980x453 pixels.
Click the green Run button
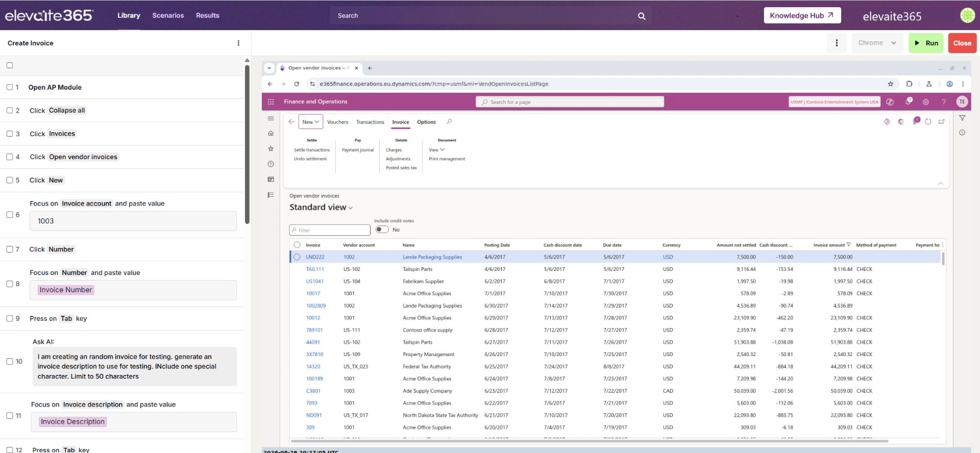click(926, 43)
